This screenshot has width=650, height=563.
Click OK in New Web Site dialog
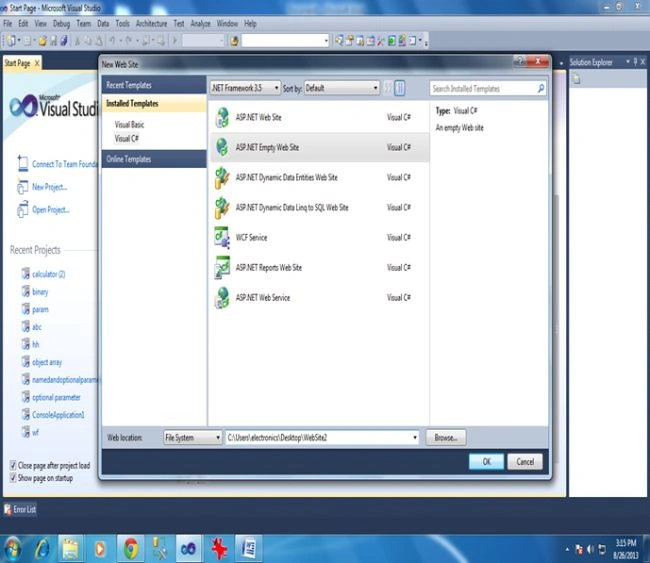(486, 461)
